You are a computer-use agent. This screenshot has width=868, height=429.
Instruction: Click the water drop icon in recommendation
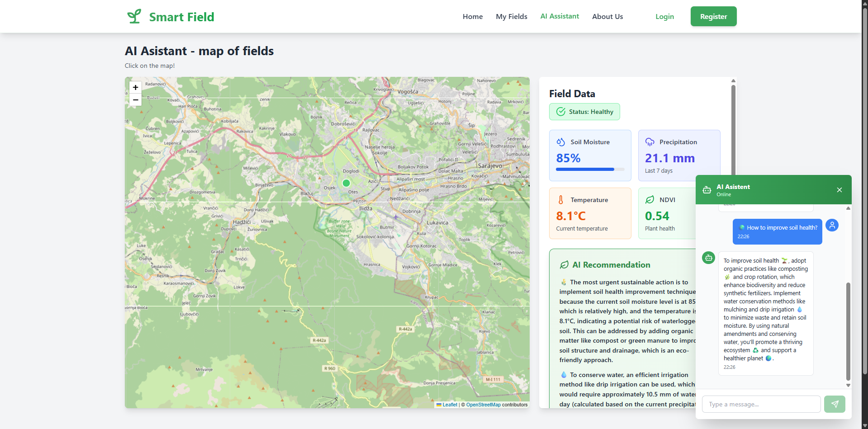pos(564,375)
